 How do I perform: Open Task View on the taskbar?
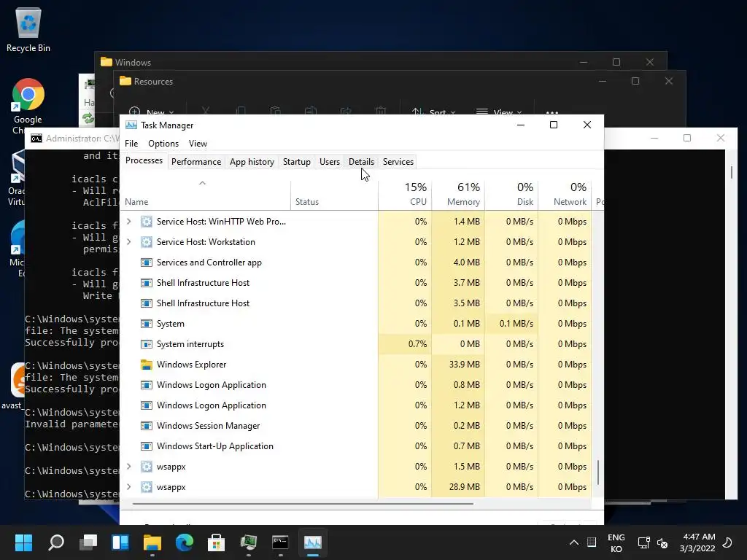[x=88, y=542]
